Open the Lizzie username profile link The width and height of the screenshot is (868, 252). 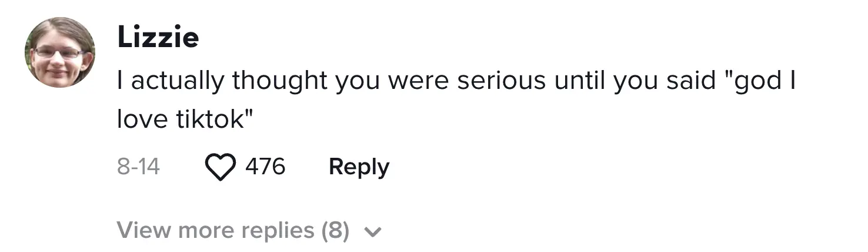click(158, 39)
